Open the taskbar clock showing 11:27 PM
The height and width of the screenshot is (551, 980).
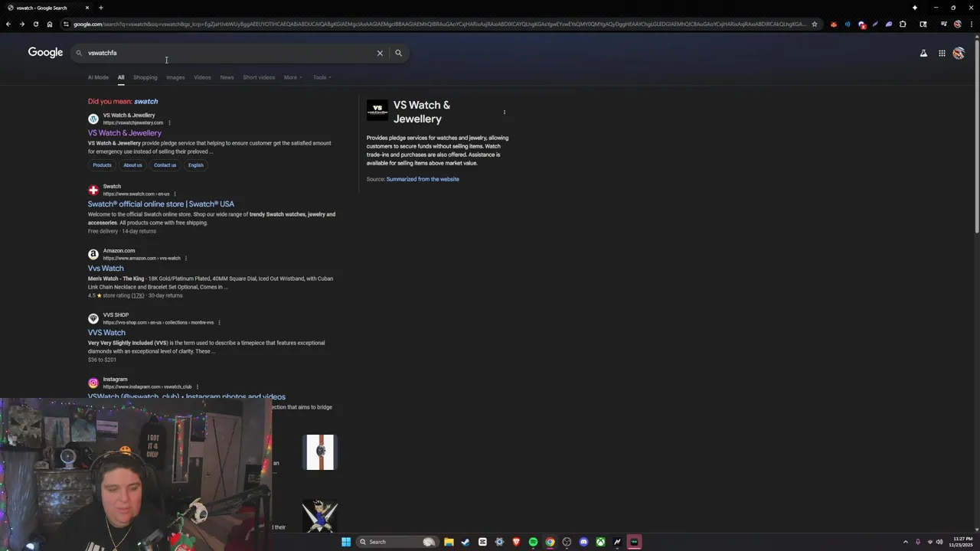pyautogui.click(x=962, y=542)
